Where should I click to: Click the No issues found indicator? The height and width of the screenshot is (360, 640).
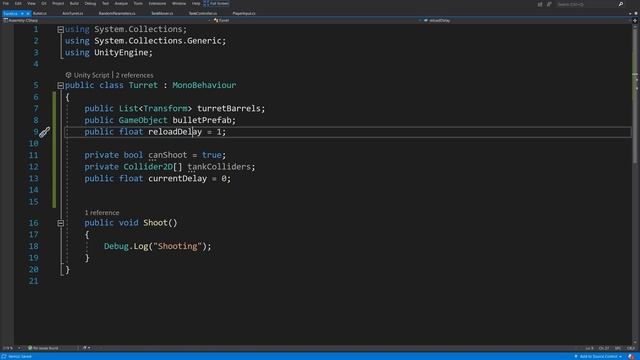click(43, 348)
